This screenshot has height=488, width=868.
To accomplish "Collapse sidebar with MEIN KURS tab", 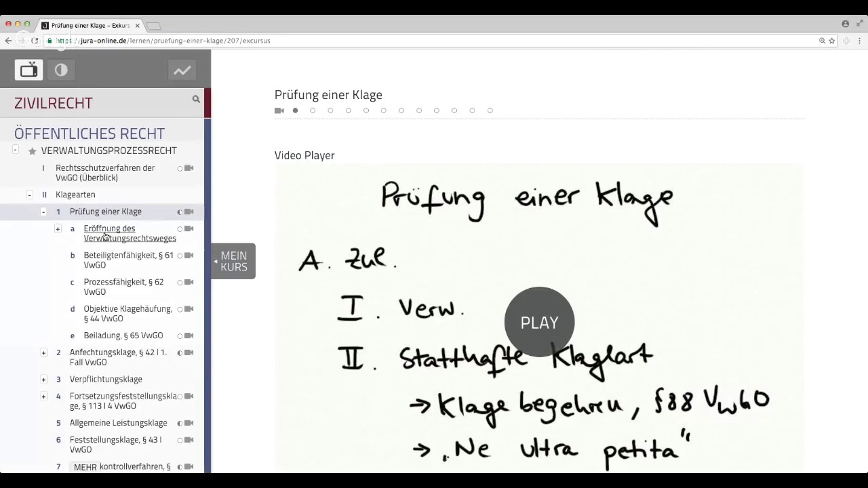I will tap(233, 261).
